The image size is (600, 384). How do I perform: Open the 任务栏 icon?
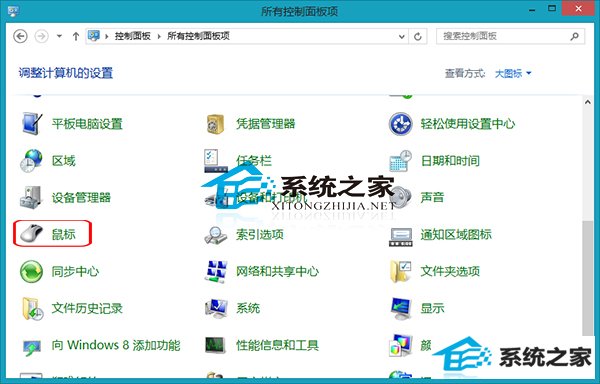pyautogui.click(x=215, y=161)
